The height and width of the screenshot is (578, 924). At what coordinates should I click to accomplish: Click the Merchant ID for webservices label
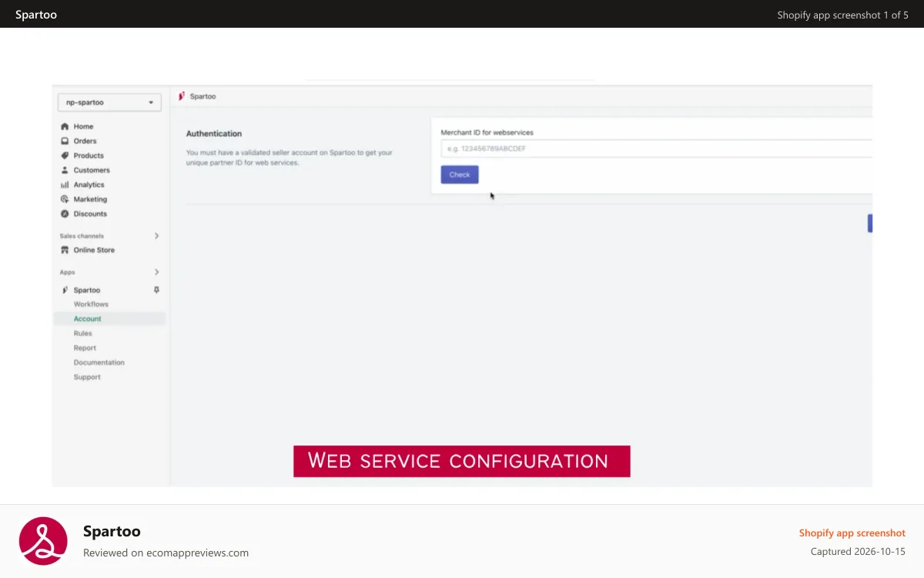tap(487, 133)
